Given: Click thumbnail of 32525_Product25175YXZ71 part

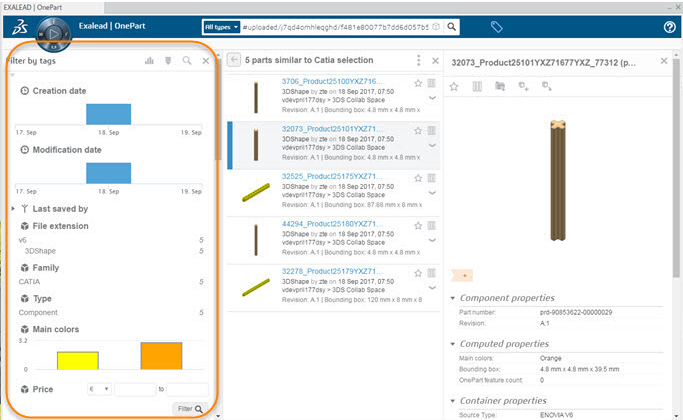Looking at the screenshot, I should [x=256, y=193].
